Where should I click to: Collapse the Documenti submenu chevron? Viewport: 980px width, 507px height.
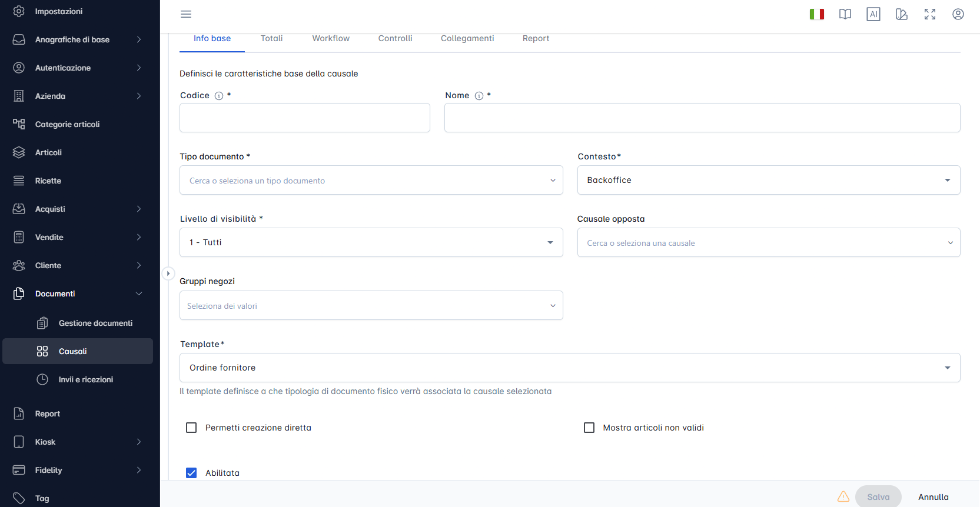pyautogui.click(x=139, y=293)
